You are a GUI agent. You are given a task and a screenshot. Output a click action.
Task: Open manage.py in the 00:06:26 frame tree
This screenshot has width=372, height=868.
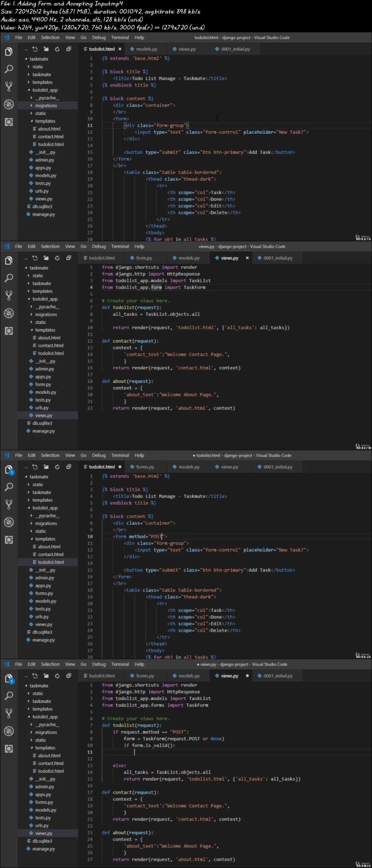pos(44,640)
